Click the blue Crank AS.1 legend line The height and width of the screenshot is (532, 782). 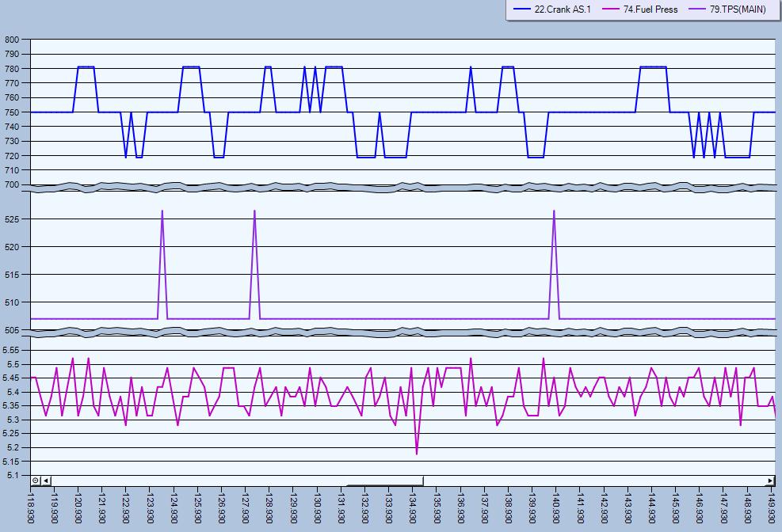(521, 9)
